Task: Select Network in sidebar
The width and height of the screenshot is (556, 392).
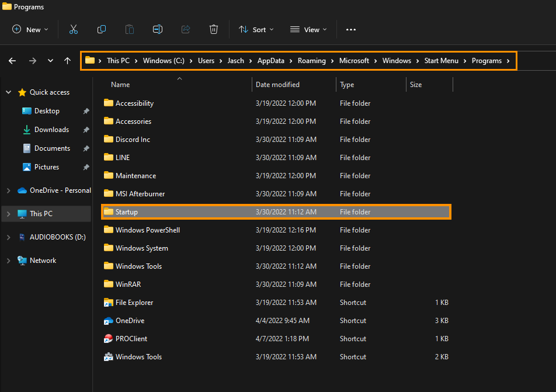Action: pos(43,261)
